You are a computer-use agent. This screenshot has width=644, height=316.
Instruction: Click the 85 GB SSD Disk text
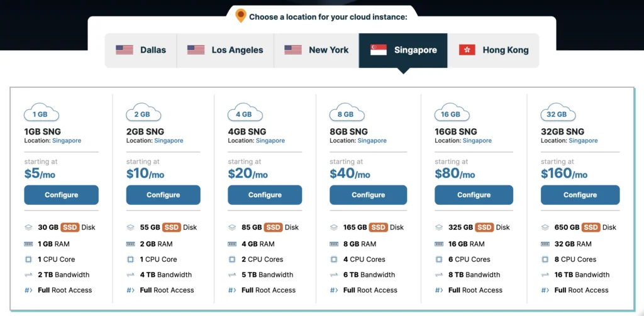pos(270,227)
